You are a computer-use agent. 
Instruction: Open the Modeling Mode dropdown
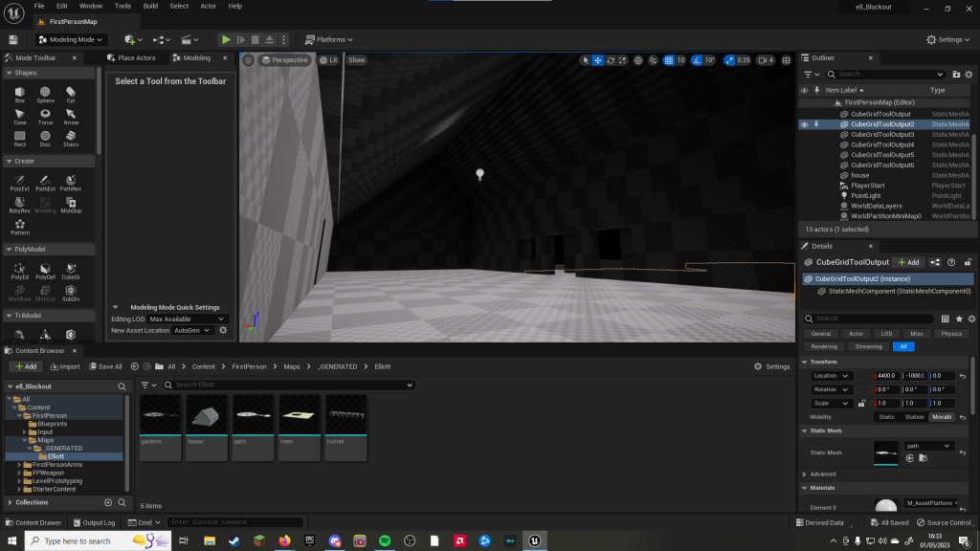(x=73, y=39)
